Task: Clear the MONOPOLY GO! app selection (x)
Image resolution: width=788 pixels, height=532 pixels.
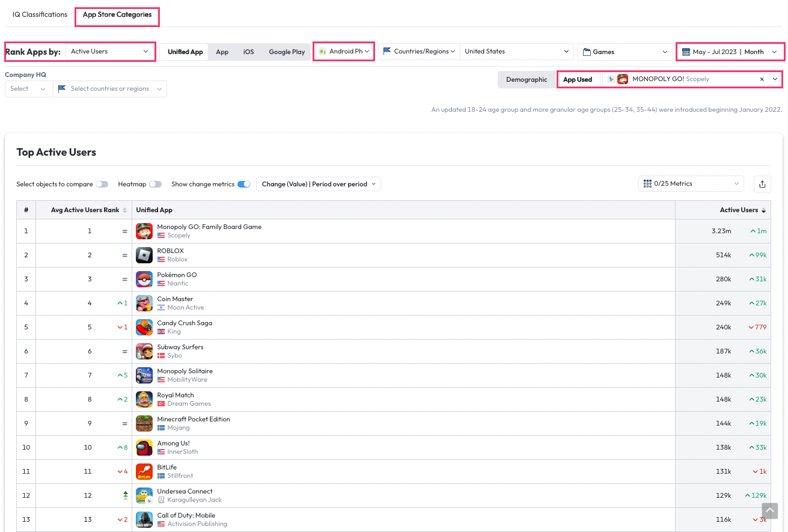Action: tap(762, 79)
